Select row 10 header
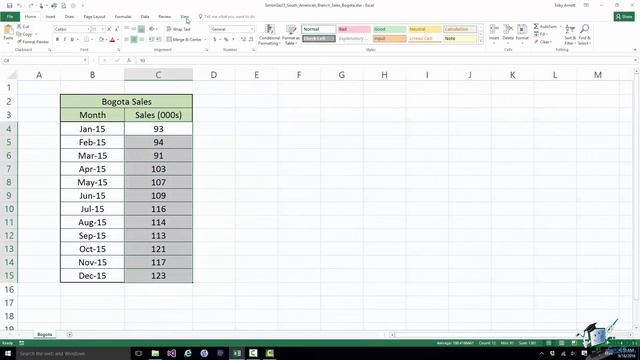 (9, 209)
